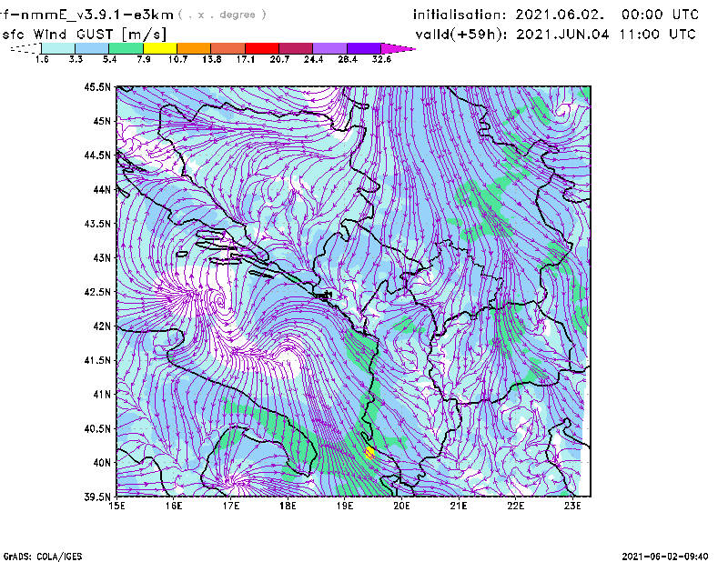Click the '20.7' legend value label
The width and height of the screenshot is (728, 562).
pyautogui.click(x=279, y=59)
